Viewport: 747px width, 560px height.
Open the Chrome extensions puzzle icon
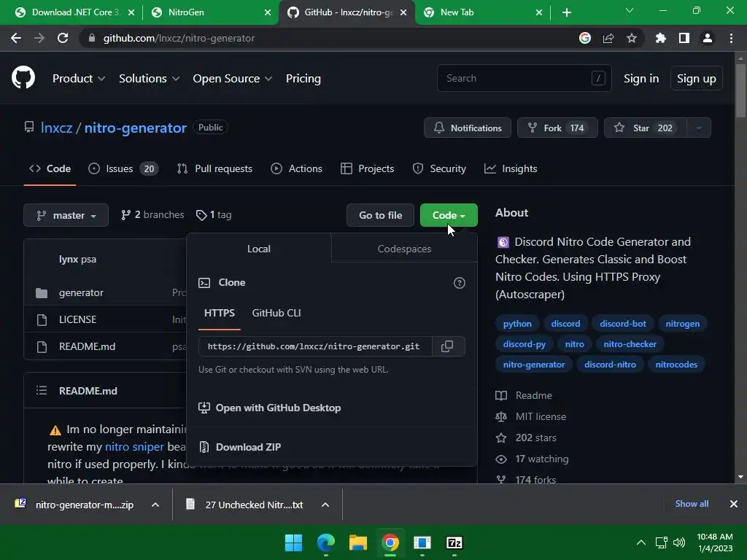(660, 38)
